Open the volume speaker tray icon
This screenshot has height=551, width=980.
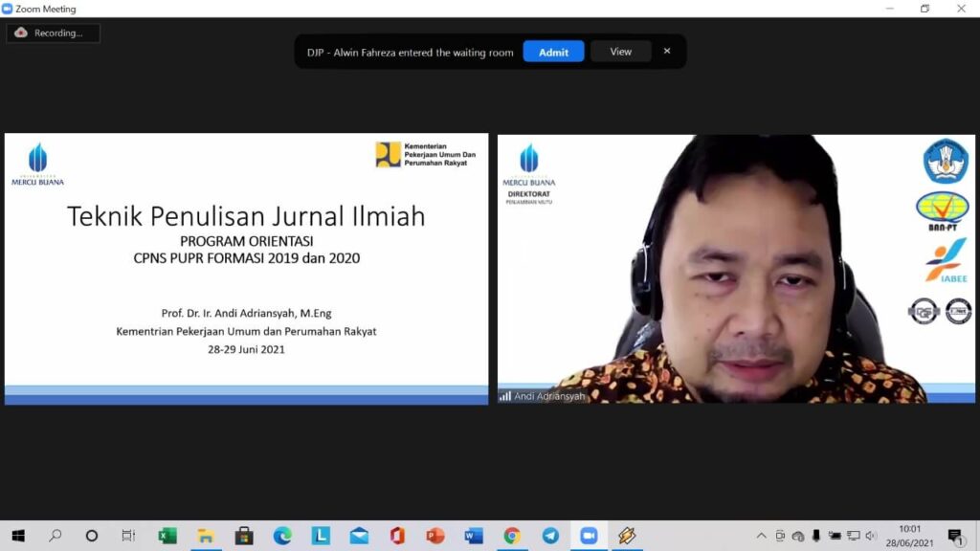pyautogui.click(x=871, y=536)
